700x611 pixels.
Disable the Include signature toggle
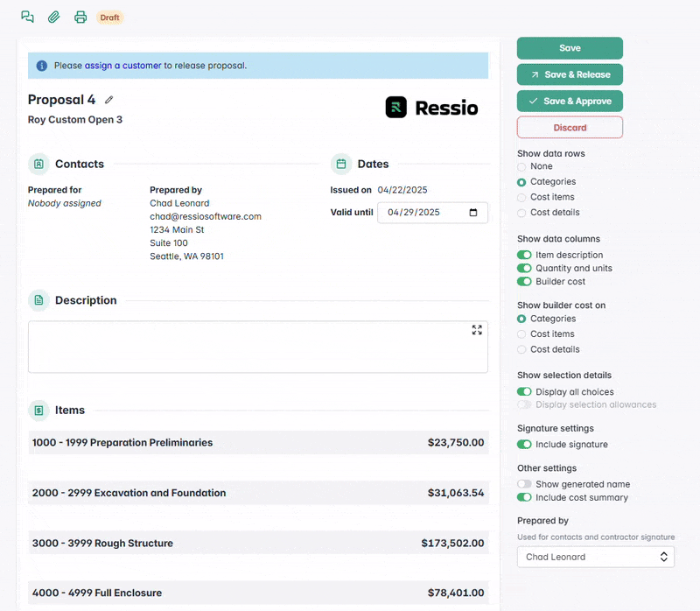(x=524, y=445)
